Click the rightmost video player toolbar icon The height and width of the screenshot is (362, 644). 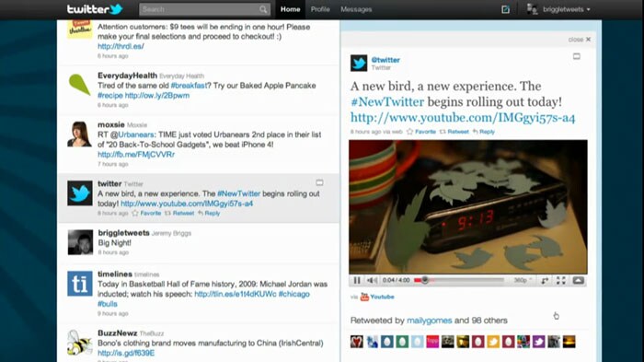coord(579,281)
